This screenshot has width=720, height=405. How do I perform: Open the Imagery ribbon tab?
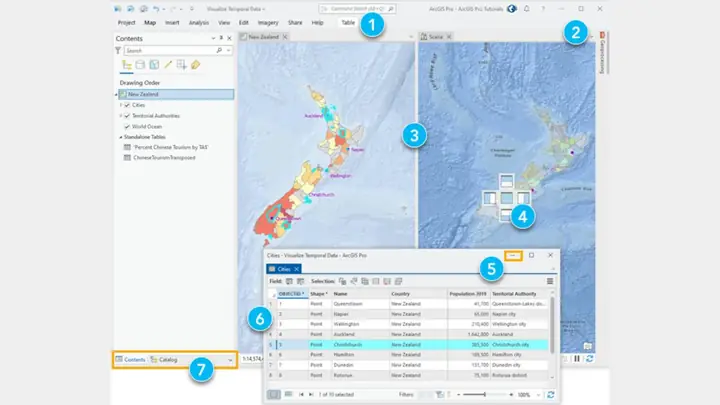point(268,22)
